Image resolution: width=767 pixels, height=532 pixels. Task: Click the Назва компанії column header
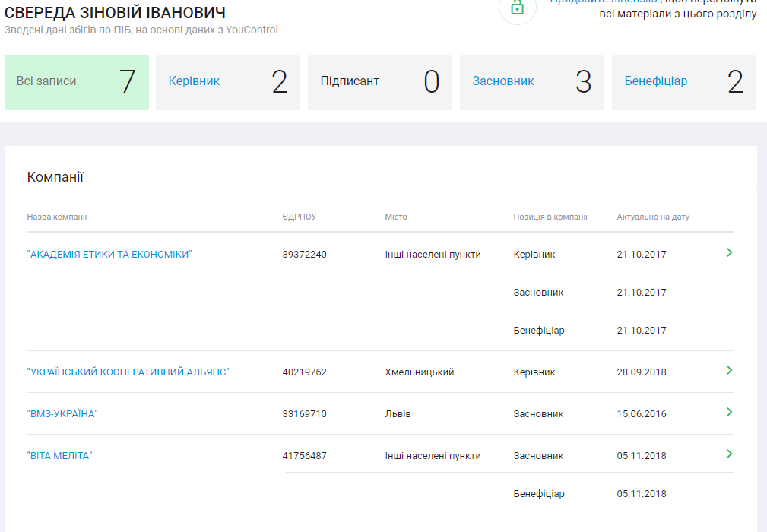(x=57, y=217)
